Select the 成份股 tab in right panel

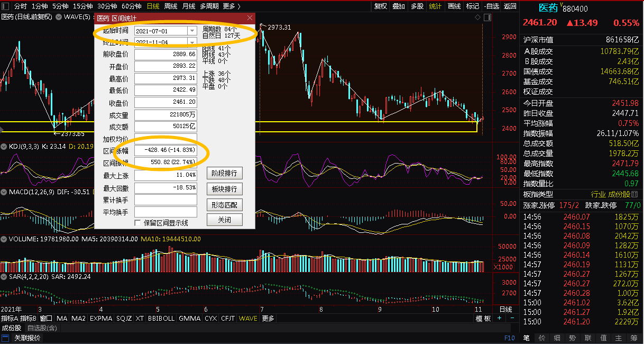coord(618,195)
